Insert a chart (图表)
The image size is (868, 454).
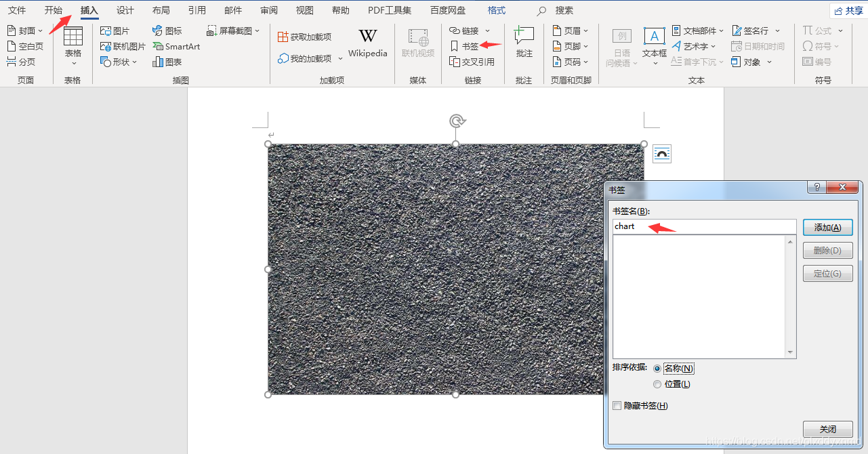pyautogui.click(x=167, y=62)
